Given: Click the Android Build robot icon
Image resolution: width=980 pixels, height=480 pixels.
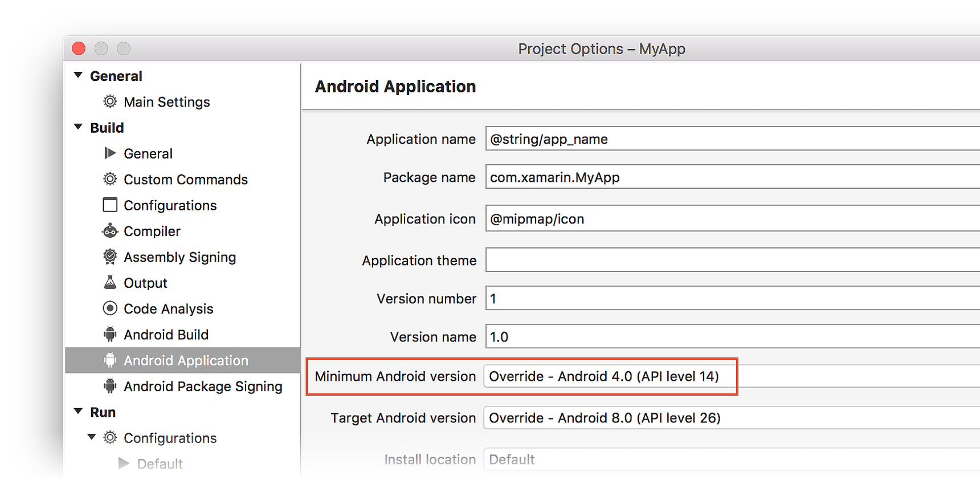Looking at the screenshot, I should (110, 334).
